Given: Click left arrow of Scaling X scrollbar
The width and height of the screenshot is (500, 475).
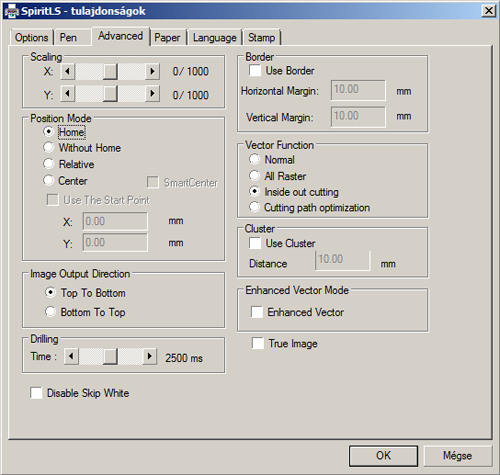Looking at the screenshot, I should click(x=68, y=71).
